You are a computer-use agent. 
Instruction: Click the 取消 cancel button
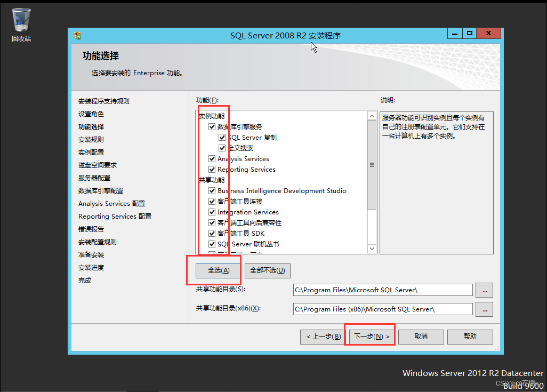point(421,337)
